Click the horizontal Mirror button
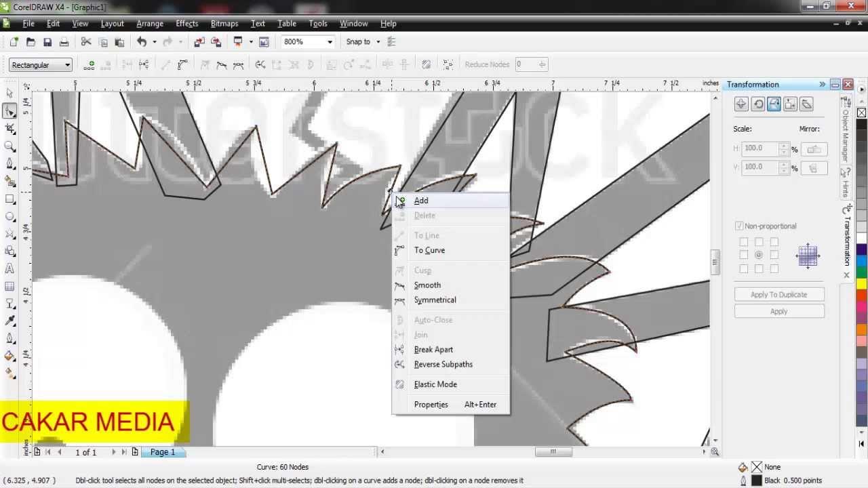 814,149
